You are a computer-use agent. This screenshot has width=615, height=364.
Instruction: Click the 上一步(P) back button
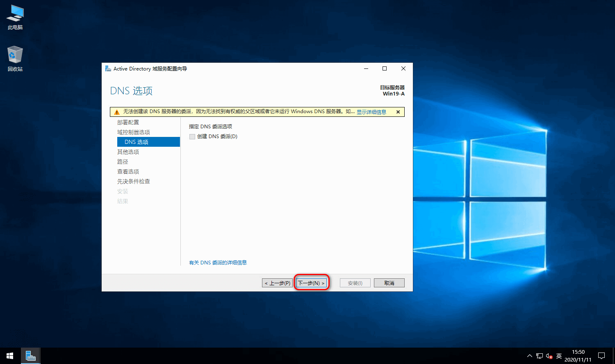(x=278, y=283)
